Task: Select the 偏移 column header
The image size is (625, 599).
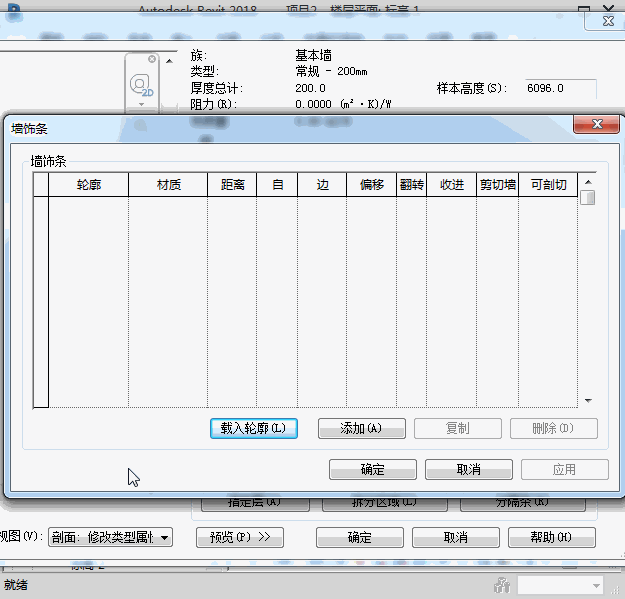Action: tap(371, 185)
